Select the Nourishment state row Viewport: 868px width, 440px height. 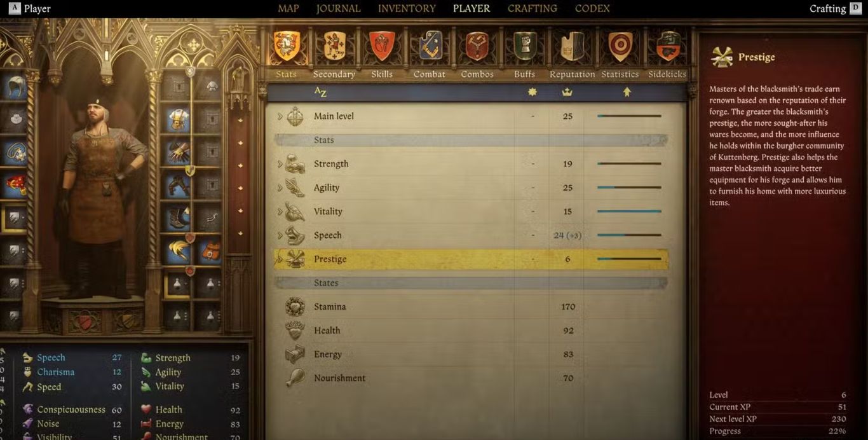pyautogui.click(x=471, y=378)
